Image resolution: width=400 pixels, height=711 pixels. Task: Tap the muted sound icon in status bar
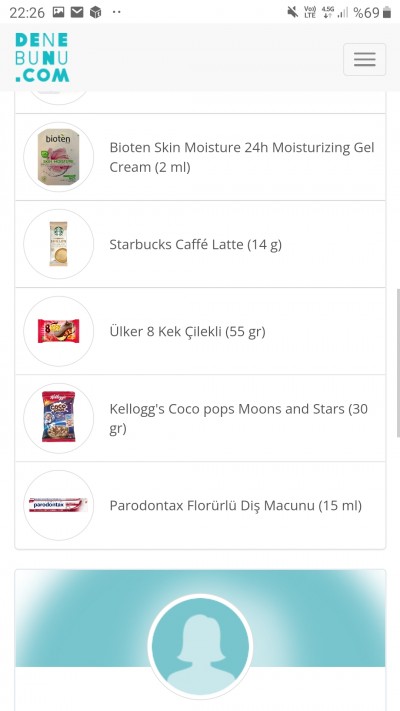tap(293, 12)
